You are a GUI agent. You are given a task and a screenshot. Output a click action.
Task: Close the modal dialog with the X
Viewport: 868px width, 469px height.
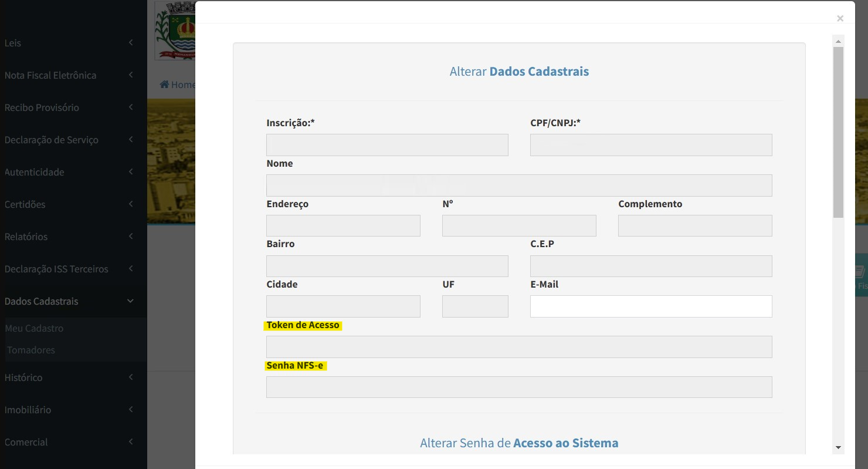pos(840,19)
